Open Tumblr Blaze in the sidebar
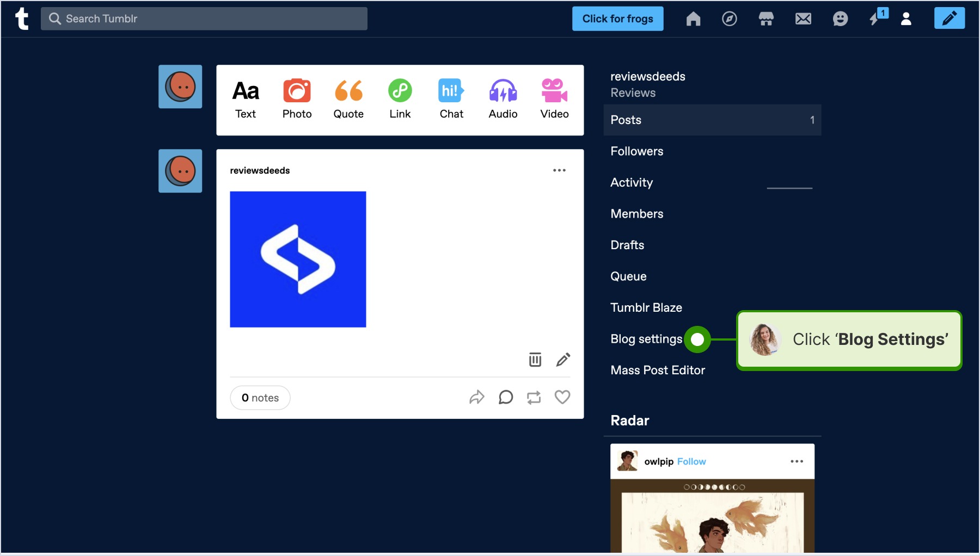This screenshot has height=556, width=980. tap(713, 307)
